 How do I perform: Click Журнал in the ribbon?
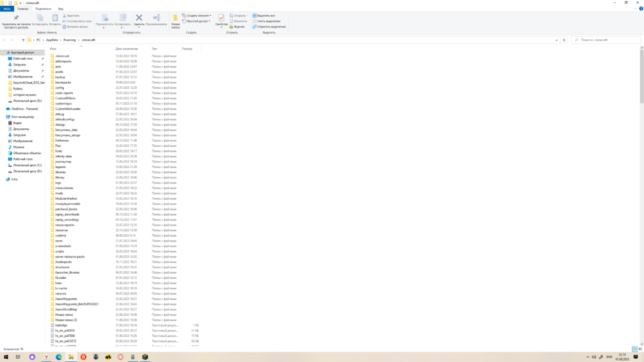[x=239, y=26]
